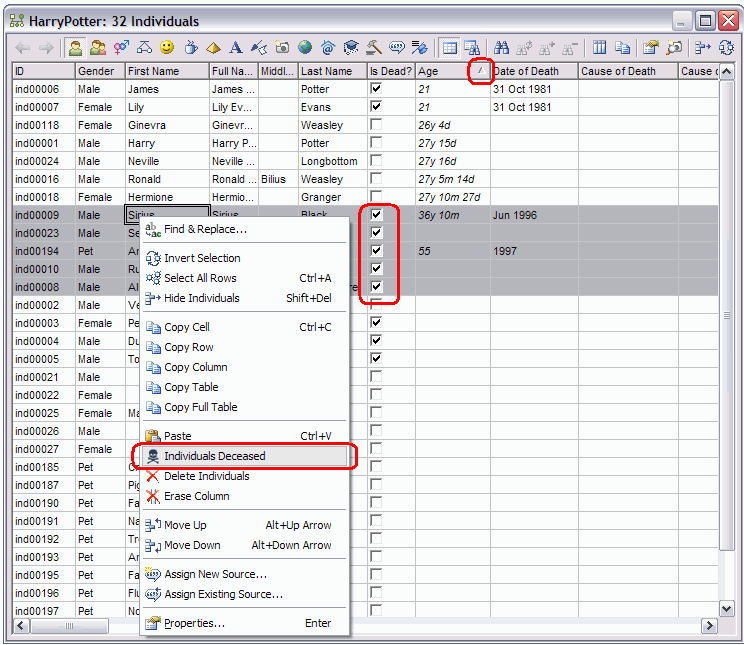Click the sort arrow in Age column header
This screenshot has height=645, width=744.
[481, 71]
